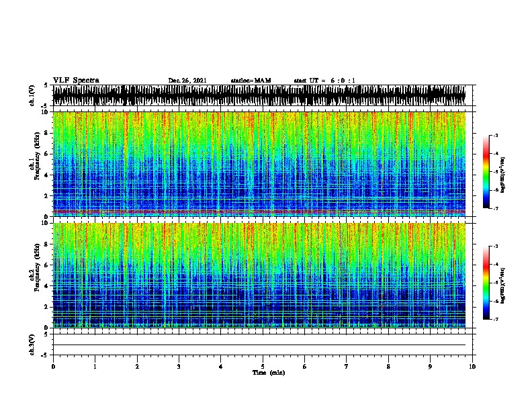Select the "ch.2 Frequency (kHz)" axis label
Image resolution: width=532 pixels, height=411 pixels.
click(34, 267)
